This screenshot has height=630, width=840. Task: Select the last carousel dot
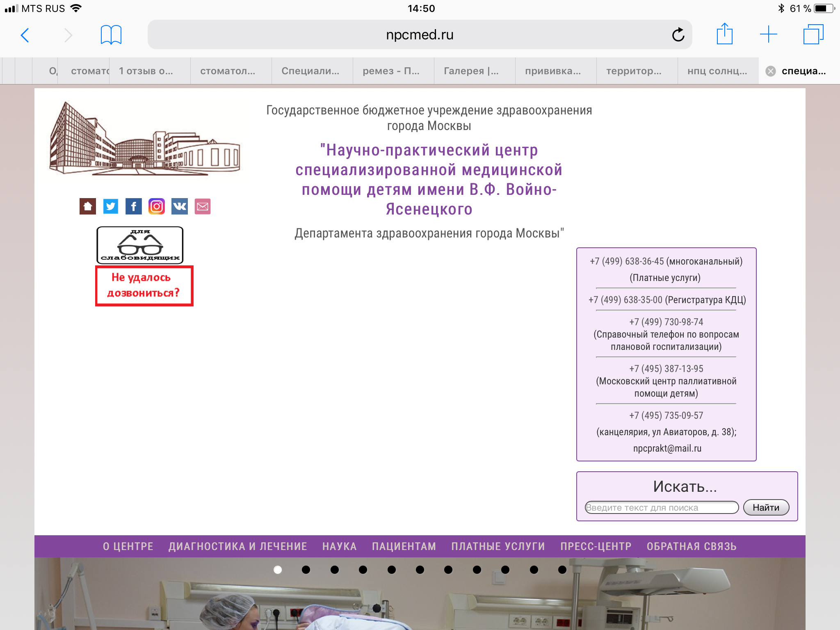pyautogui.click(x=562, y=570)
